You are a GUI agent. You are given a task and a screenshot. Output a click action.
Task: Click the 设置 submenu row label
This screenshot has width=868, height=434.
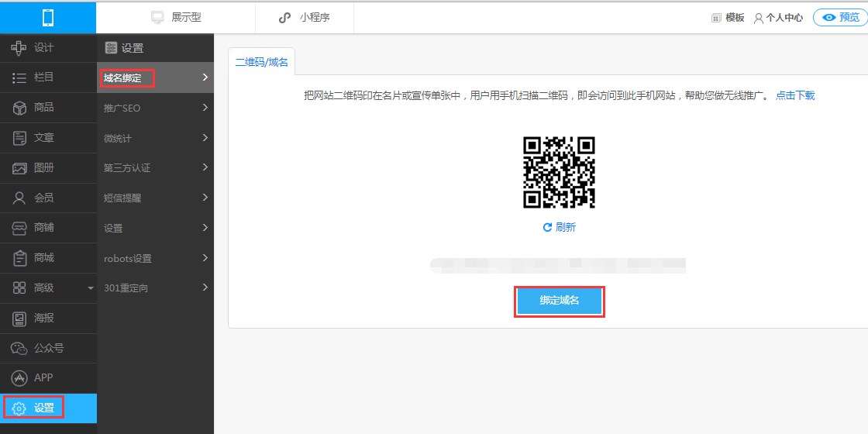click(113, 228)
